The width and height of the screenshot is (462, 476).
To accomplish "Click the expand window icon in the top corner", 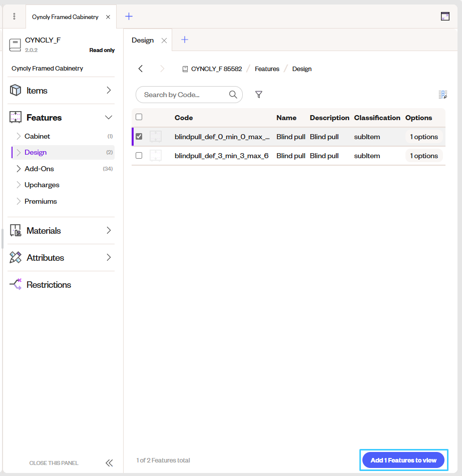I will (445, 16).
